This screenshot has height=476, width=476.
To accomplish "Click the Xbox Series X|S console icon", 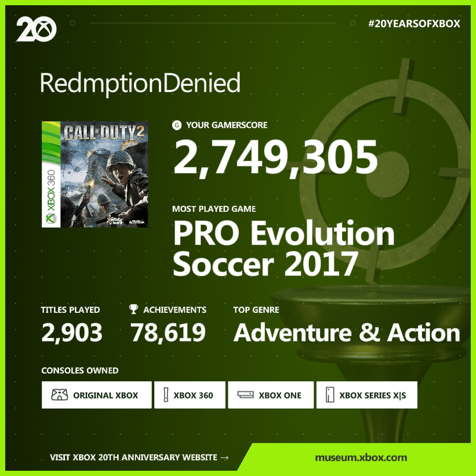I will pos(329,395).
